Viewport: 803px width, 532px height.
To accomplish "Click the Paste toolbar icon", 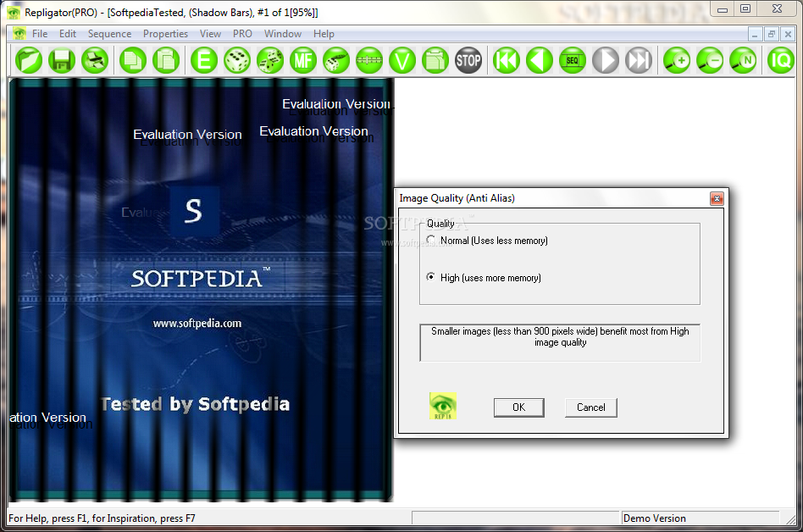I will click(x=166, y=60).
